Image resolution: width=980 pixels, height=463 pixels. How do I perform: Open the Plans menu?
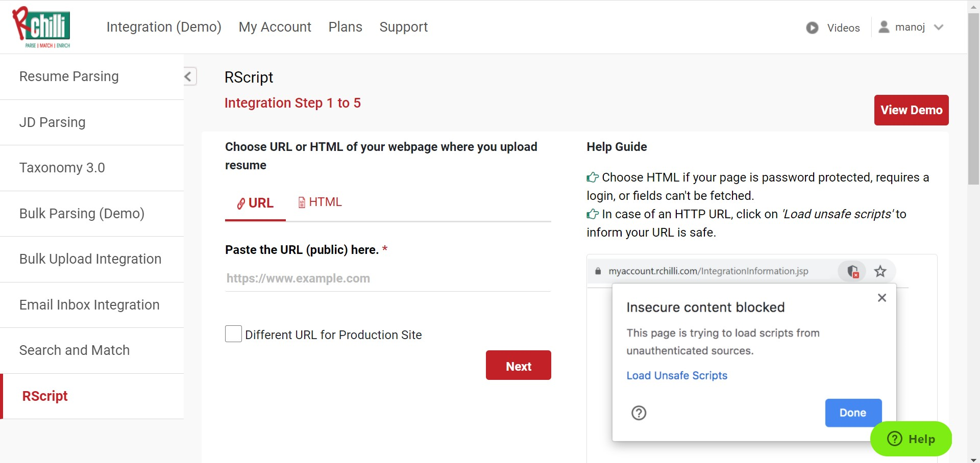point(345,27)
